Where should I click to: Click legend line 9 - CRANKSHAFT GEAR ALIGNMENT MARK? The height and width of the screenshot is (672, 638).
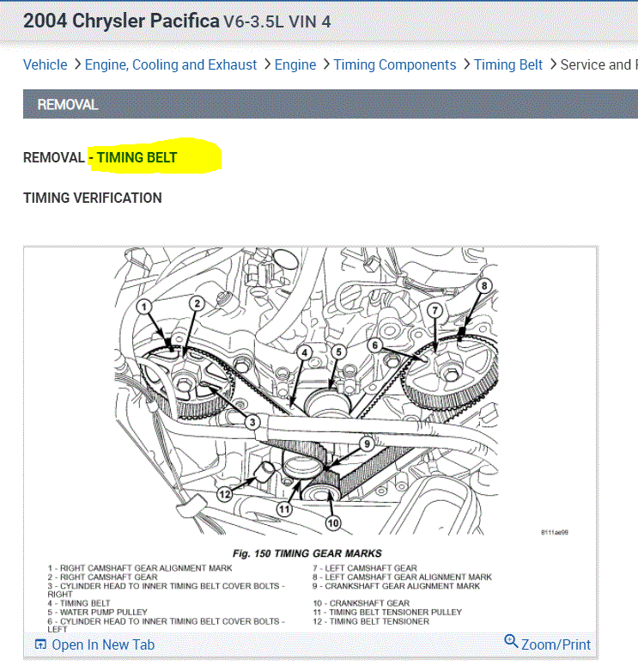pos(396,586)
